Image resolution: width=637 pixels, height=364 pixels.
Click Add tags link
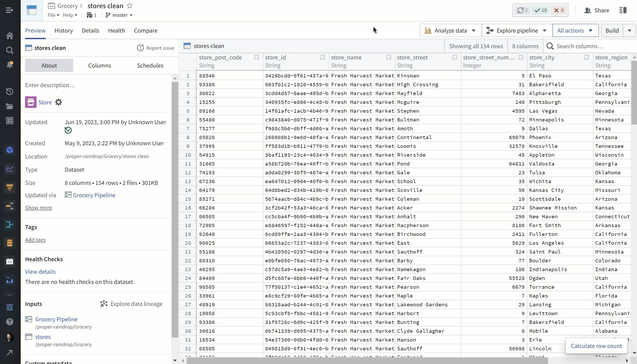(x=35, y=240)
